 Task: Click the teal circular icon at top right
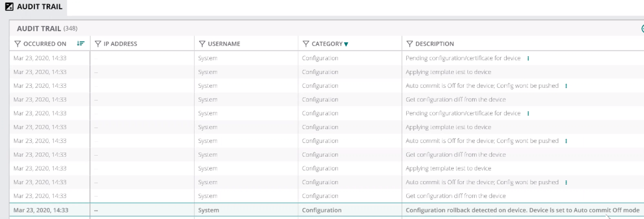point(643,29)
